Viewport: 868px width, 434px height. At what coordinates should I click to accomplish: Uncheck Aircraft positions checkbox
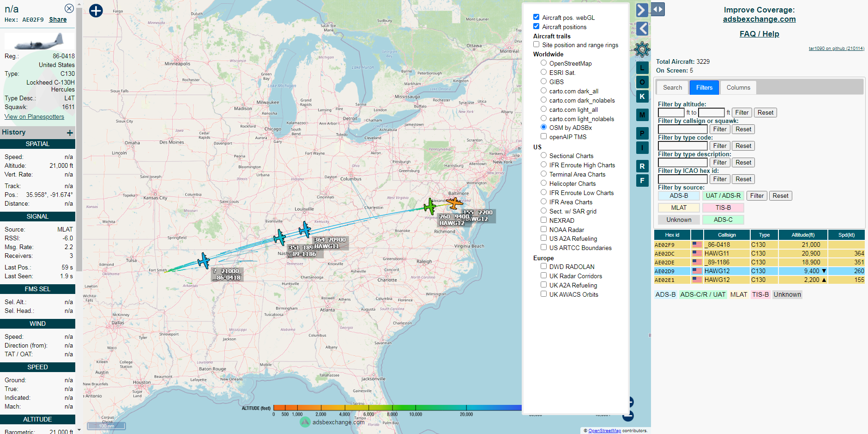pyautogui.click(x=536, y=26)
